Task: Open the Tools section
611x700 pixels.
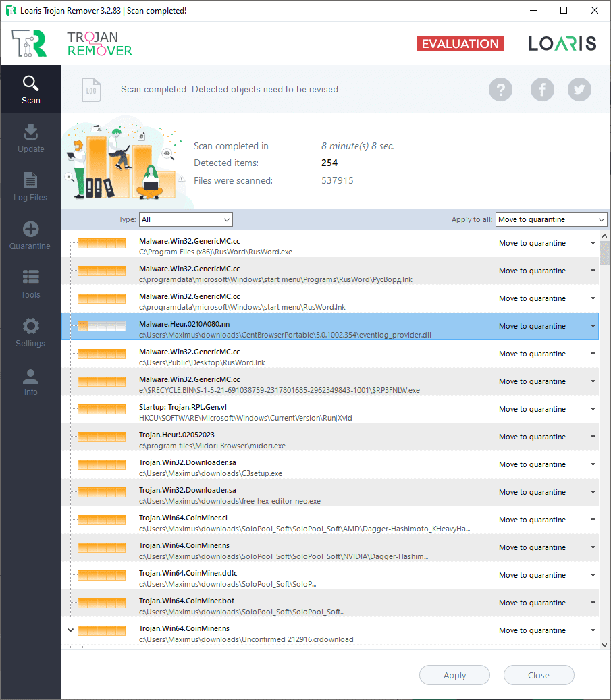Action: click(31, 284)
